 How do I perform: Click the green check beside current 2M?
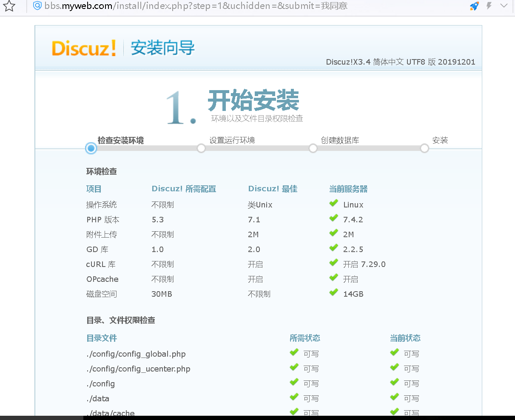pos(334,233)
